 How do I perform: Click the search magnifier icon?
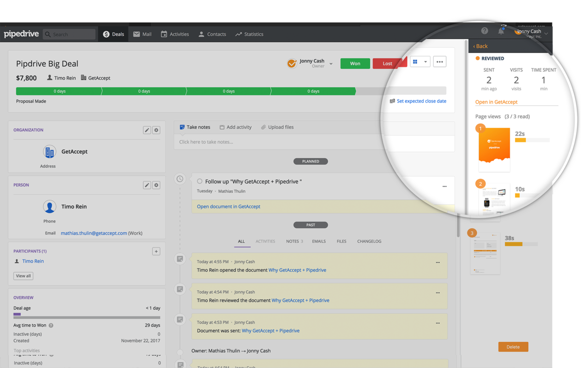pyautogui.click(x=48, y=34)
